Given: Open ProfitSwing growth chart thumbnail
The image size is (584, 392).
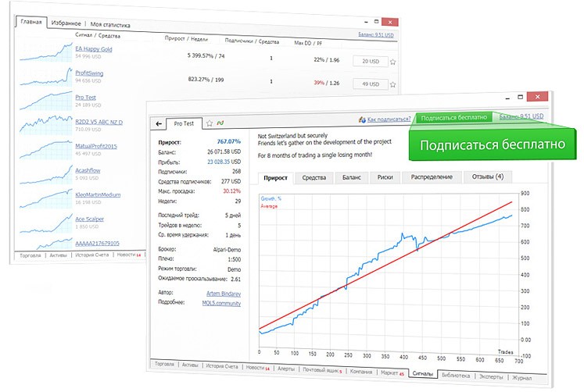Looking at the screenshot, I should 46,77.
